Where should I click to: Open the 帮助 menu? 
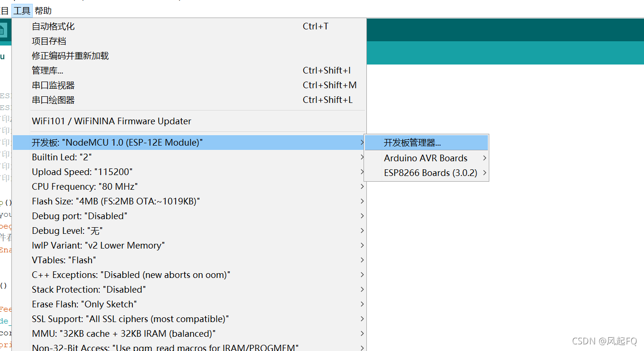point(43,10)
